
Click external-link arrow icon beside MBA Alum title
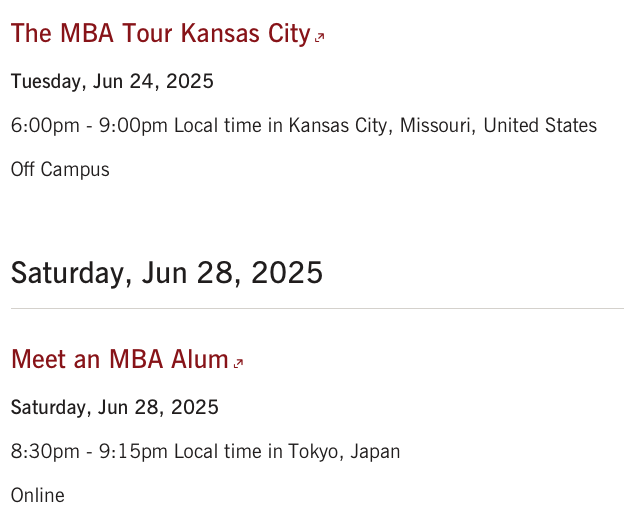coord(238,363)
